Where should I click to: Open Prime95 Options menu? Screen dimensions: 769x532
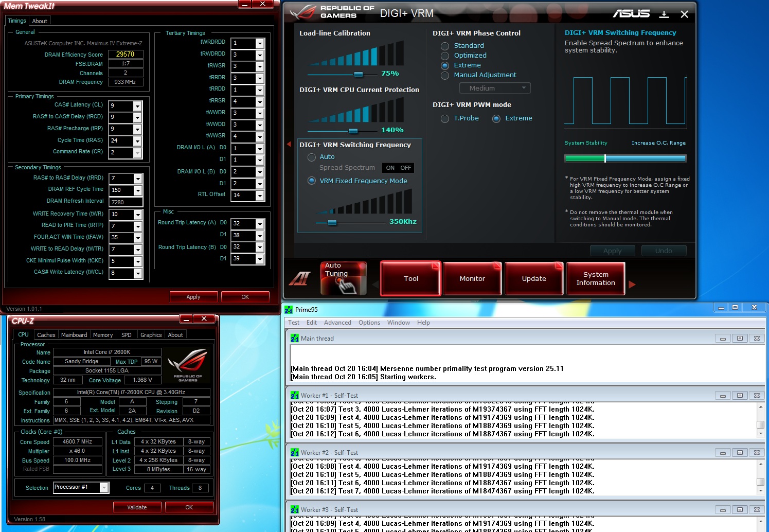coord(369,323)
